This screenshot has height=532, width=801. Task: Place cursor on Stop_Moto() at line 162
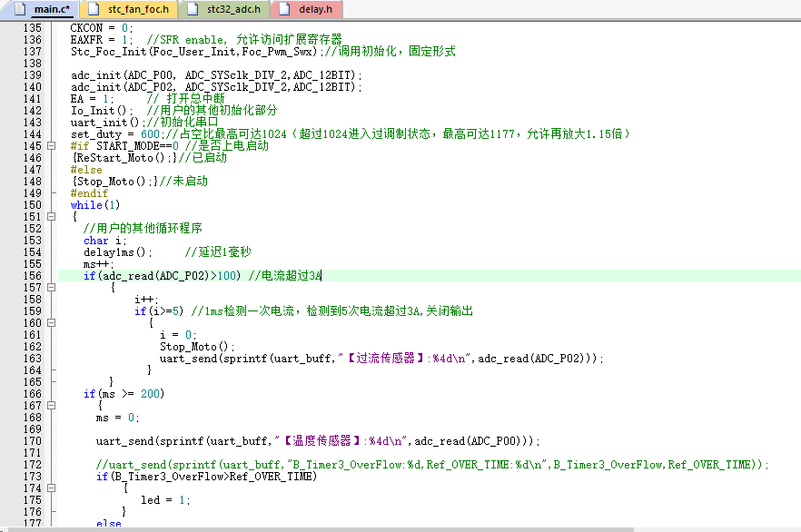coord(196,347)
